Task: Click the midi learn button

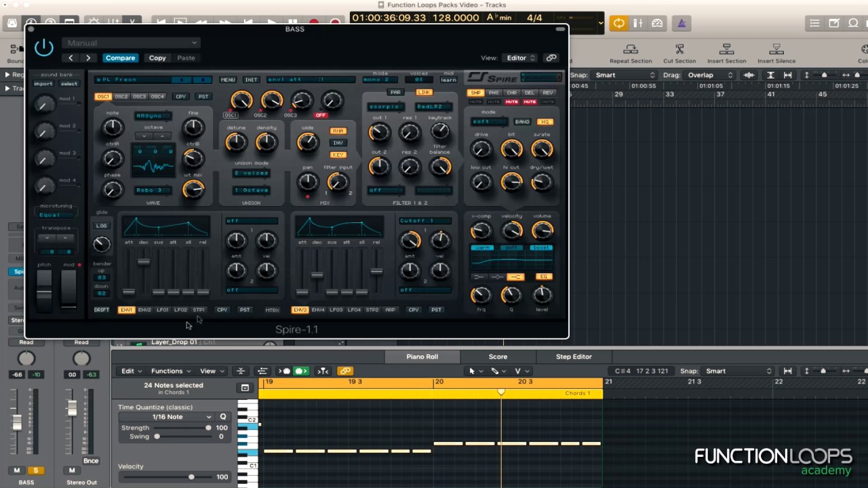Action: pyautogui.click(x=449, y=80)
